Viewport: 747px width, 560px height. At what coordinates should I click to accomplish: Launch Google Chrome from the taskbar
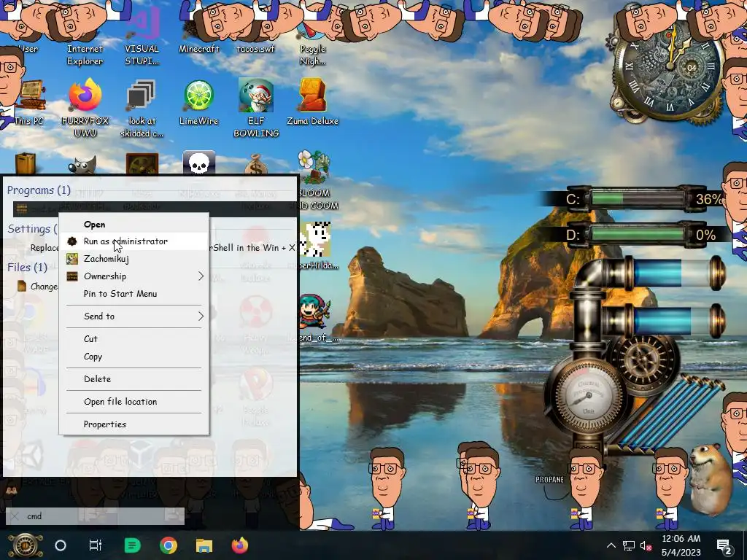click(x=169, y=545)
